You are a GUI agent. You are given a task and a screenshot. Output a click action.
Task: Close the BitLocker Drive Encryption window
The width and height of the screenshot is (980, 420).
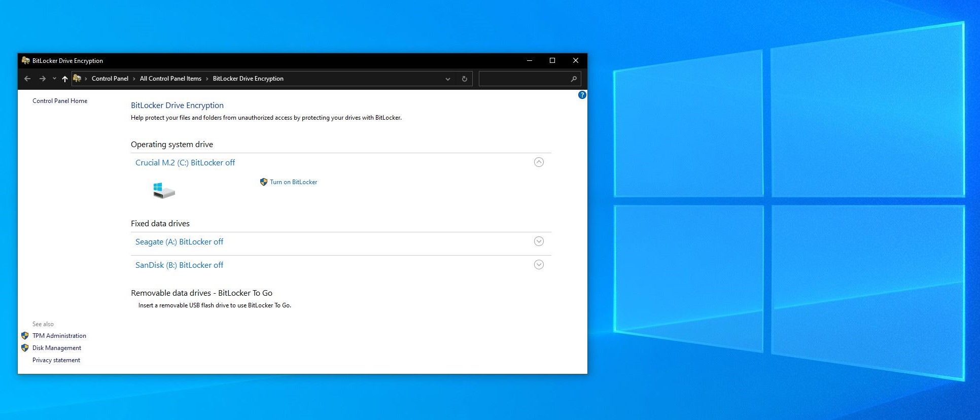click(576, 60)
